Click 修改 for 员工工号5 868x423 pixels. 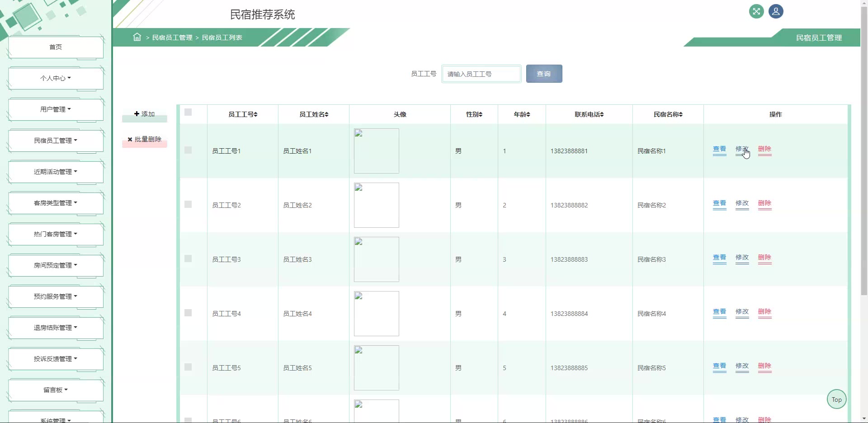(742, 367)
